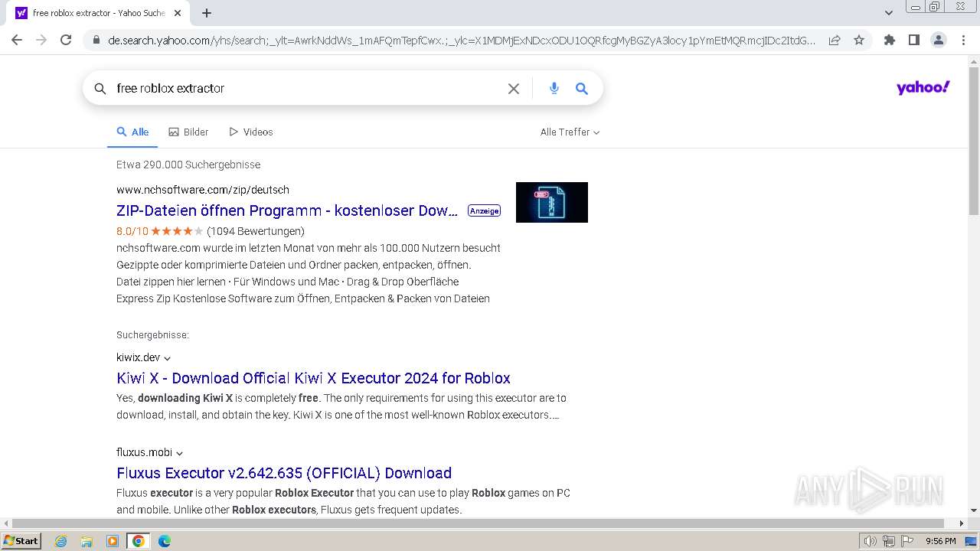Submit search with the blue magnifier button

[x=582, y=89]
